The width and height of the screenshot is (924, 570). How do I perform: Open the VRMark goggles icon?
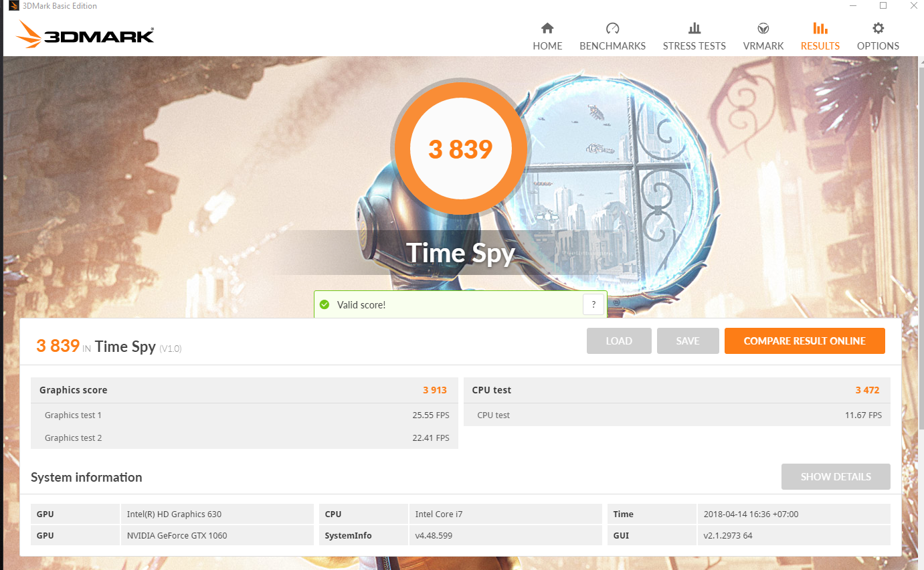click(x=763, y=28)
